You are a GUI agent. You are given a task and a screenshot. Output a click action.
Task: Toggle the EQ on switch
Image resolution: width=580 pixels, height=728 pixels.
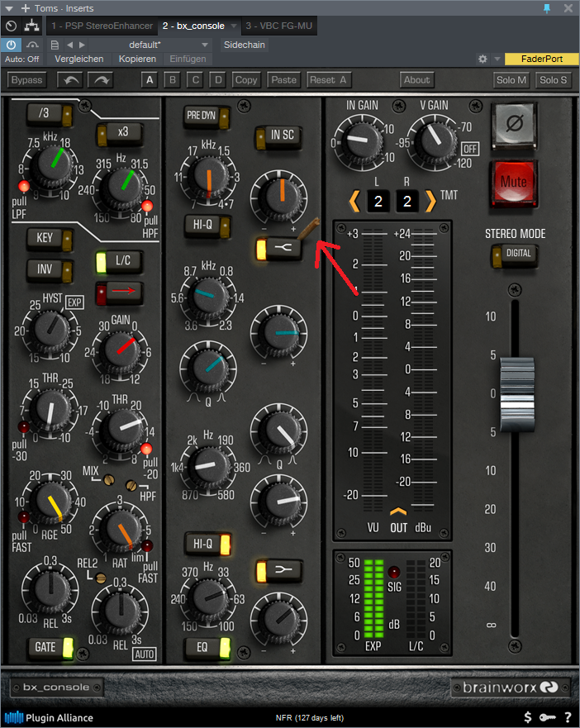click(x=207, y=647)
